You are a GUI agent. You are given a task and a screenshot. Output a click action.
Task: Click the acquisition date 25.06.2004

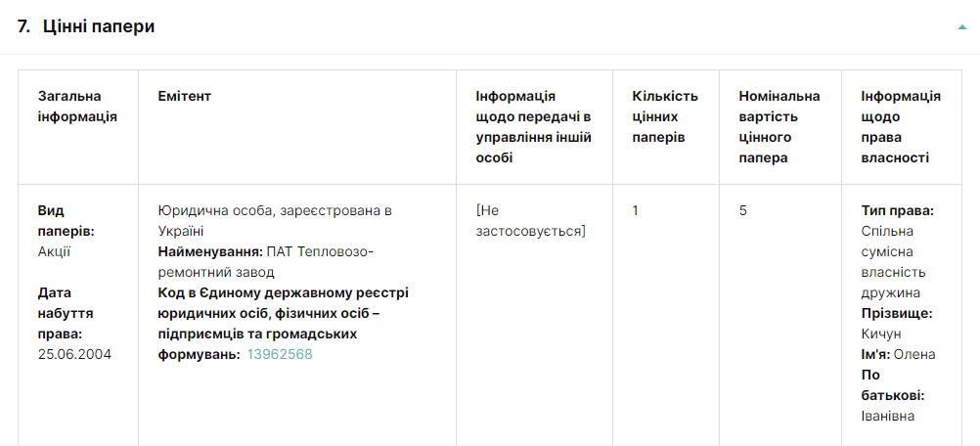pos(74,354)
